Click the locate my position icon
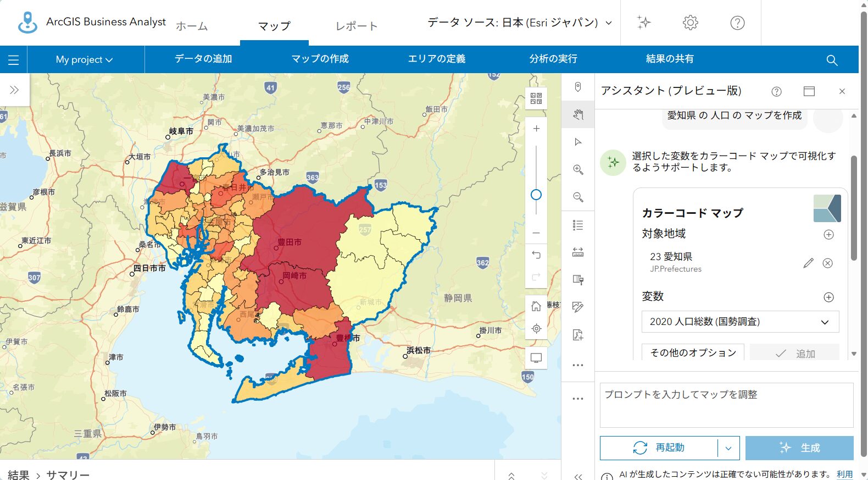This screenshot has width=868, height=480. [x=536, y=329]
